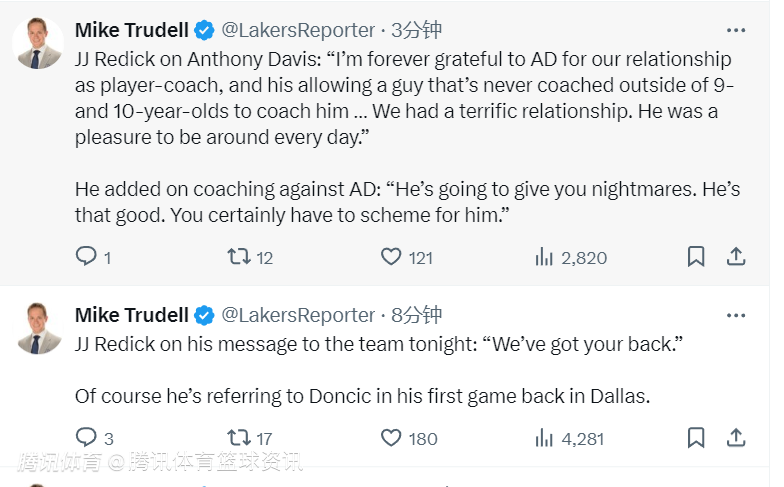Click Mike Trudell's avatar on second tweet
This screenshot has height=487, width=784.
coord(40,328)
